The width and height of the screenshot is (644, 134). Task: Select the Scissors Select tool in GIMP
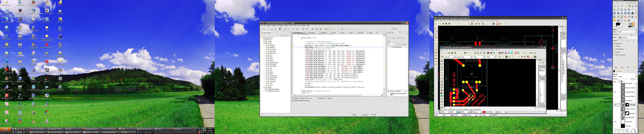click(x=632, y=6)
